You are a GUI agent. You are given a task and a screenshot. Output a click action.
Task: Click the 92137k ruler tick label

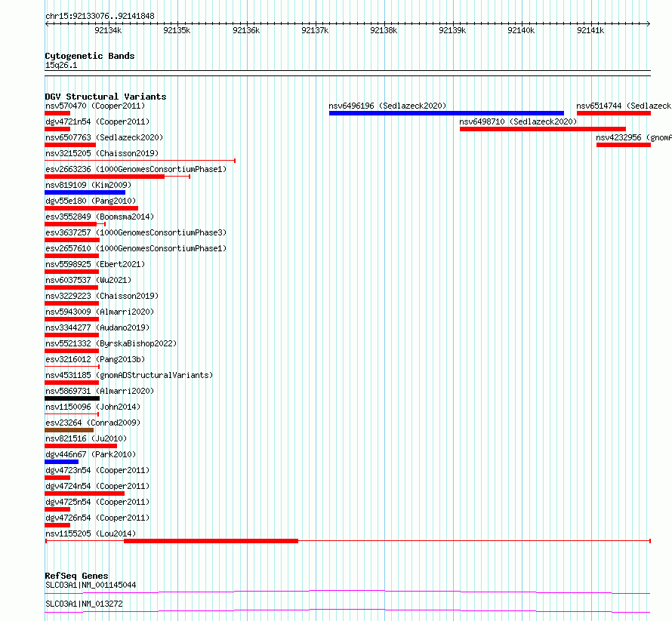coord(315,30)
